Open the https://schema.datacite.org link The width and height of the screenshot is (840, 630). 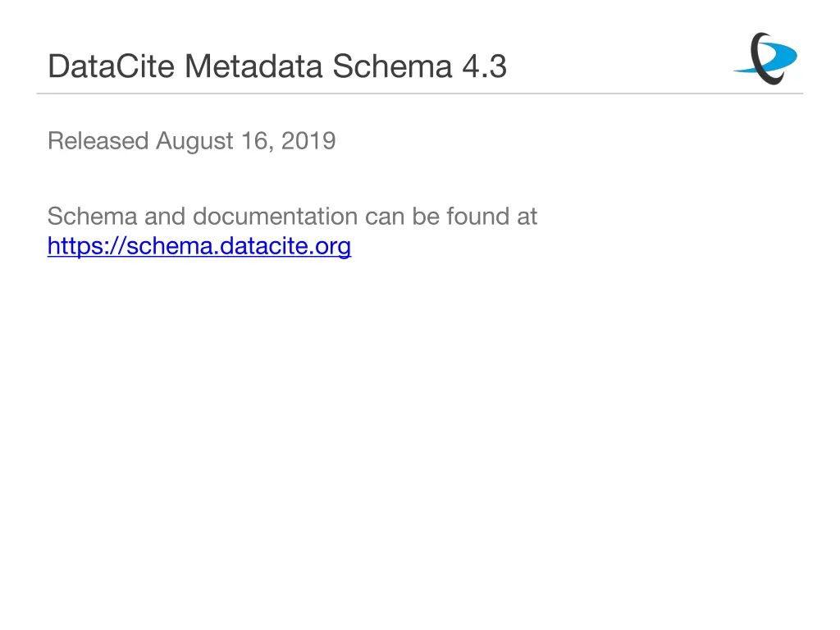[199, 245]
